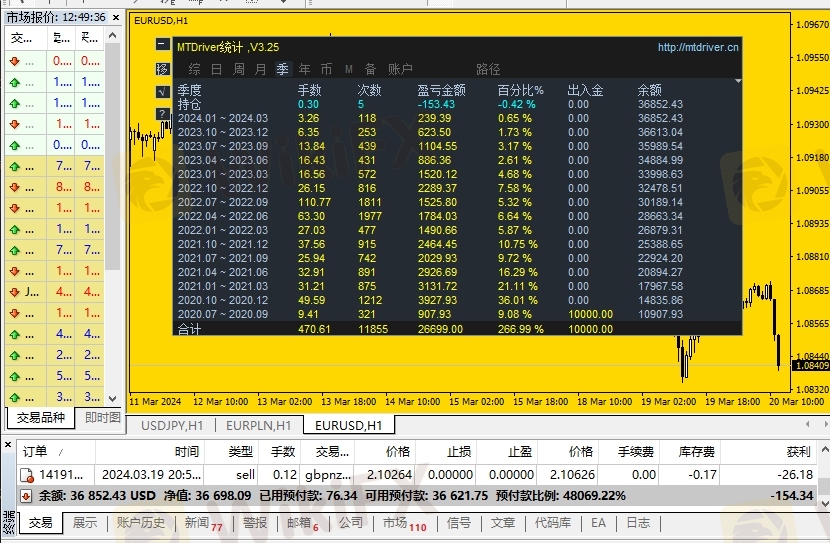Click the √ checkmark icon beside MTDriver panel

pos(163,92)
